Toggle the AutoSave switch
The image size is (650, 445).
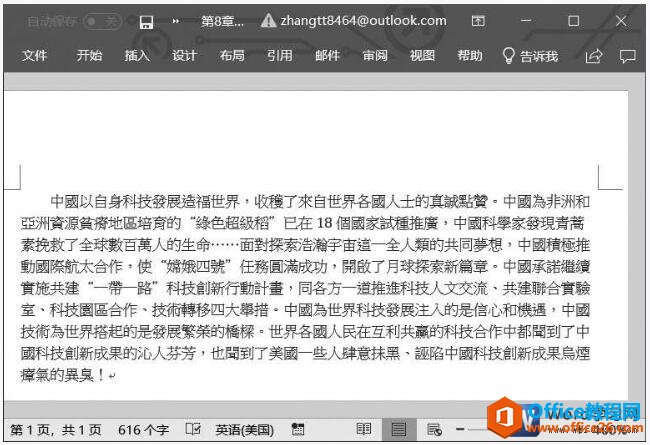coord(101,20)
